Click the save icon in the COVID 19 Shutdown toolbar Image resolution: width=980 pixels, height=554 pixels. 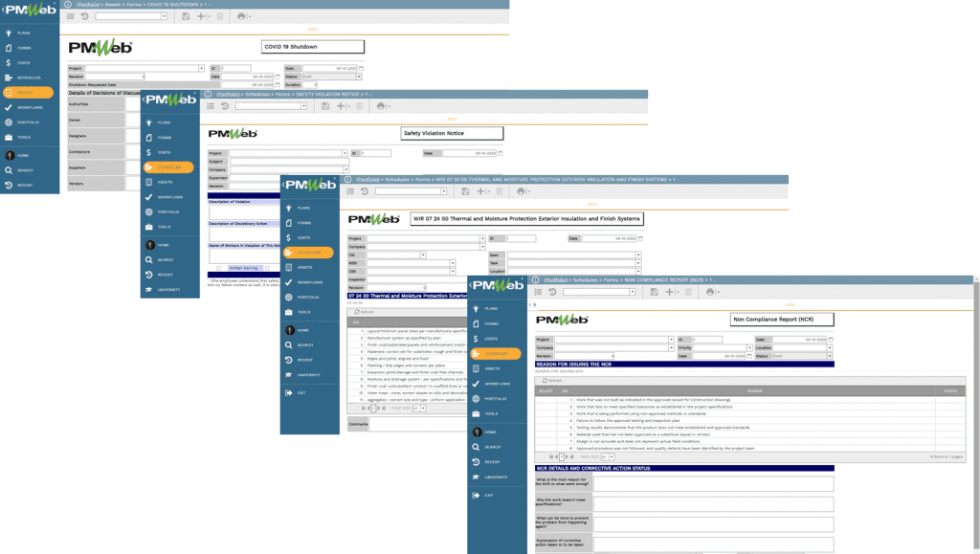click(186, 16)
